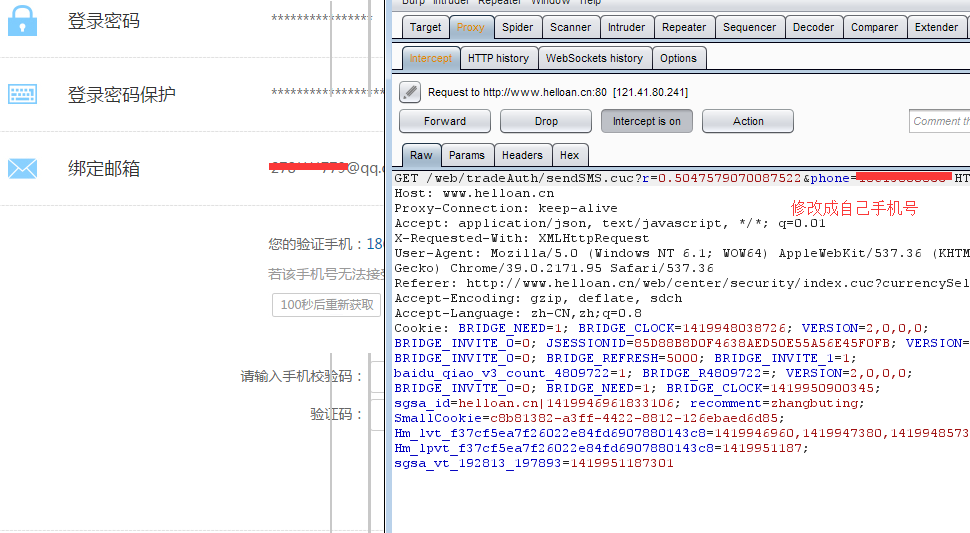Click the Drop button
Viewport: 970px width, 533px height.
546,121
